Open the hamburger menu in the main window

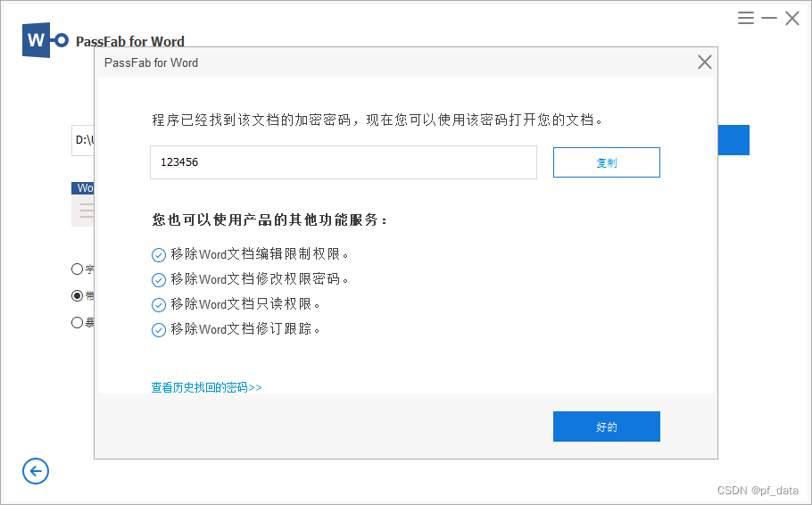point(746,18)
